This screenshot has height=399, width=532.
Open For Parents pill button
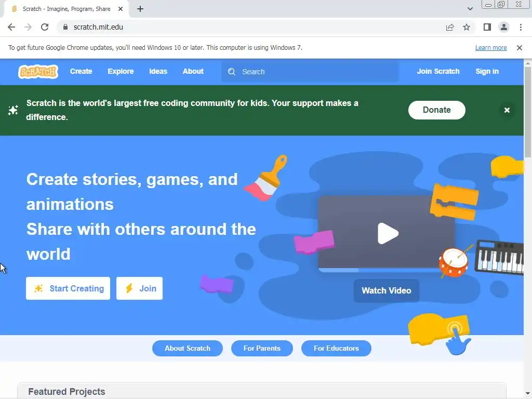(x=262, y=349)
